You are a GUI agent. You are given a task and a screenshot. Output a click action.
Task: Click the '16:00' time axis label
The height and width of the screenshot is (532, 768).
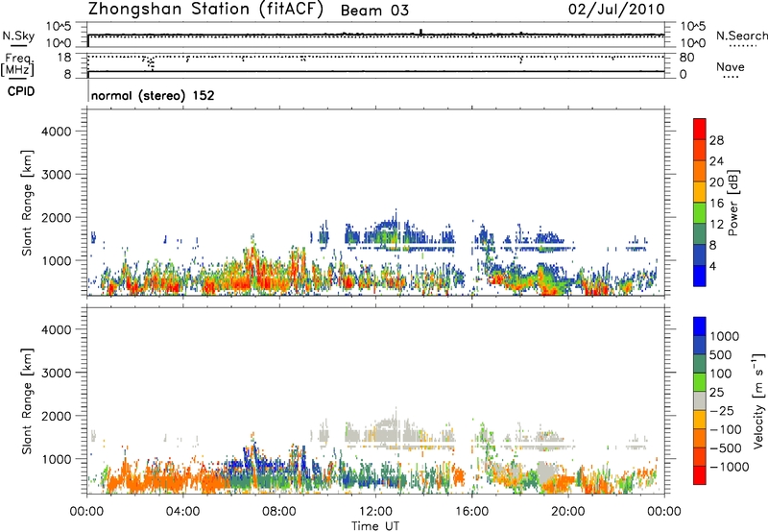(x=471, y=512)
